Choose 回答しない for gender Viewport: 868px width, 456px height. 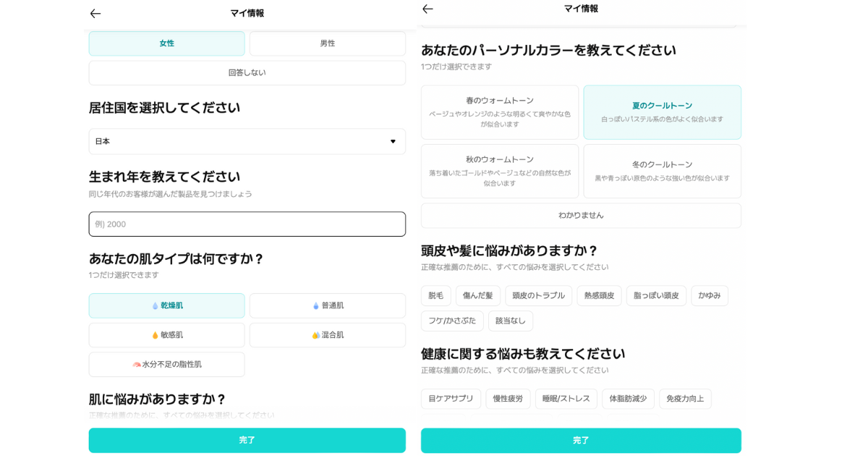coord(247,73)
